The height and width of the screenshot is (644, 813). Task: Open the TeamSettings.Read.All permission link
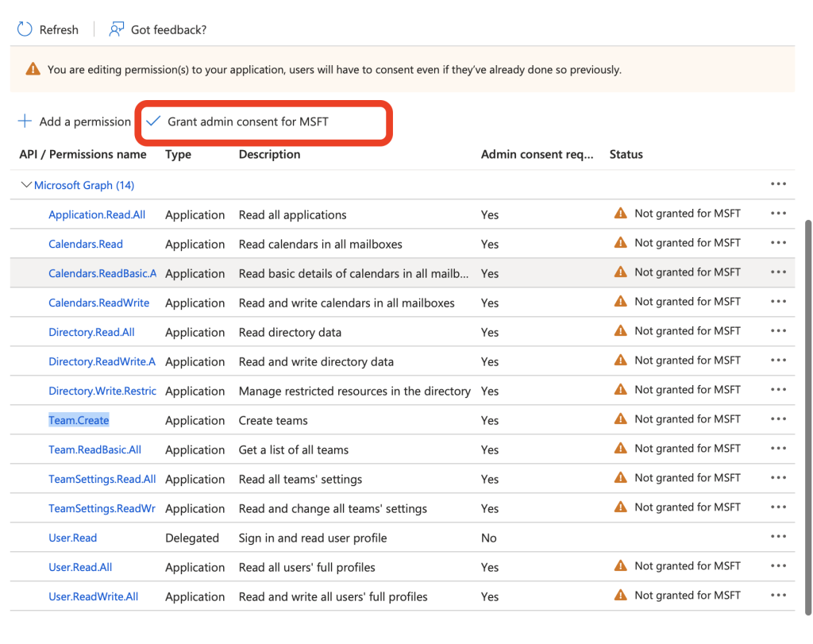pos(102,479)
